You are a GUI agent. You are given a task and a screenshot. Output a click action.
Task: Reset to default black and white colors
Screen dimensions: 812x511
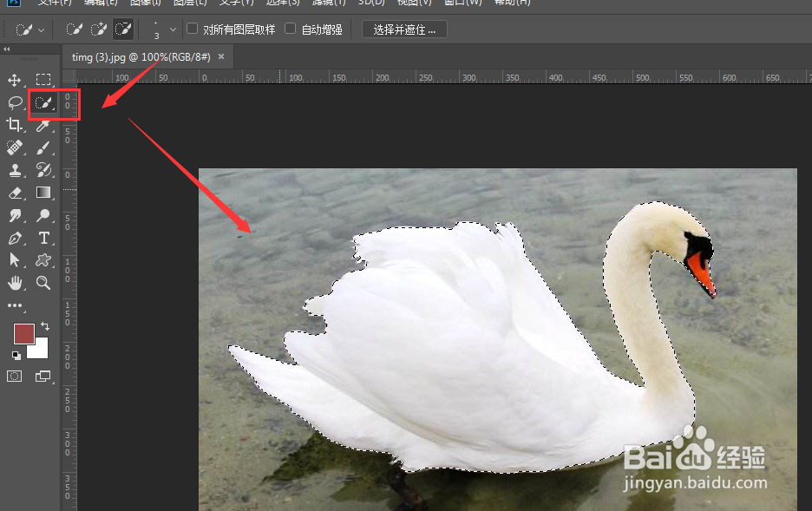[x=16, y=355]
